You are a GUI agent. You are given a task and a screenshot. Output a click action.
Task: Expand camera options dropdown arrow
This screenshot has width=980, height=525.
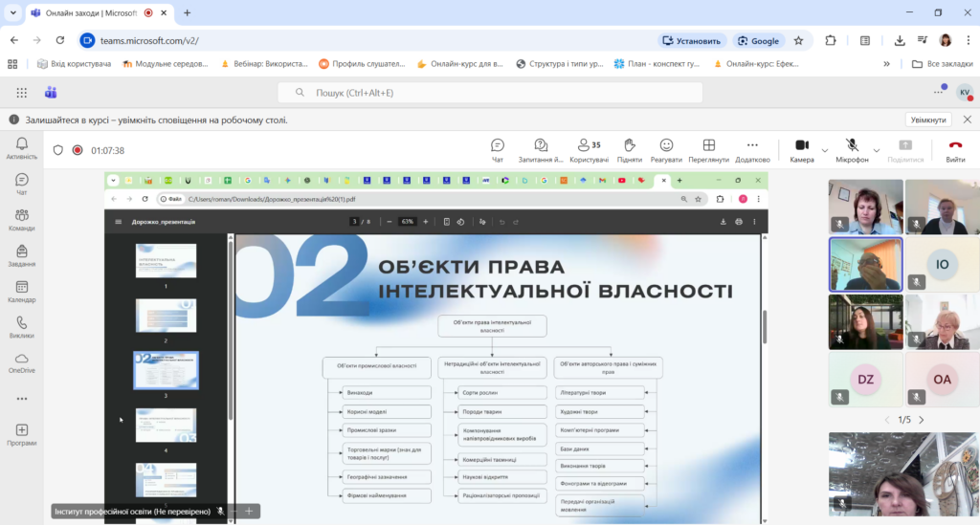point(825,150)
